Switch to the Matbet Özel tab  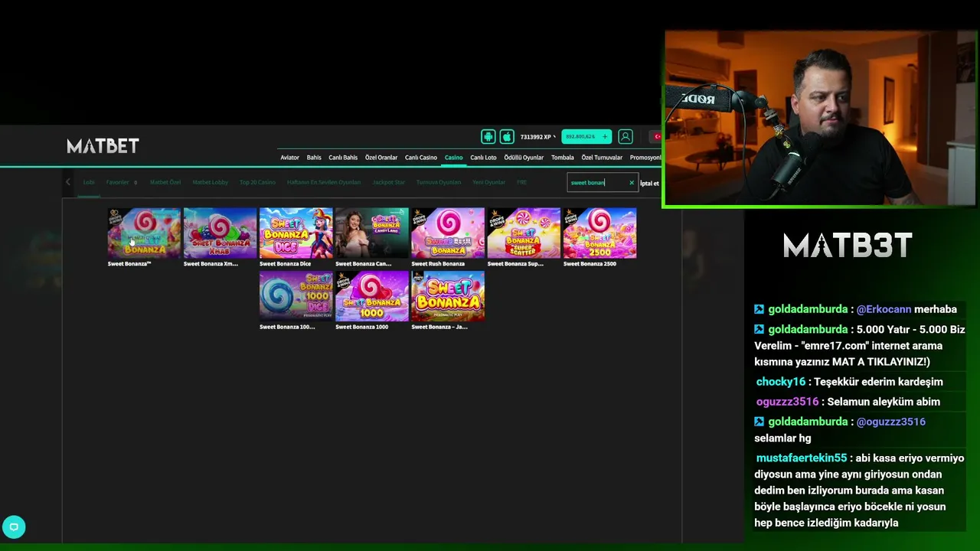(165, 183)
